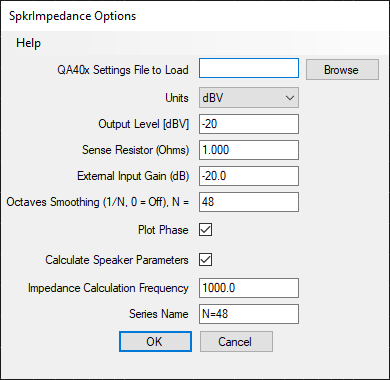Click the 'Units' text label

click(x=177, y=98)
